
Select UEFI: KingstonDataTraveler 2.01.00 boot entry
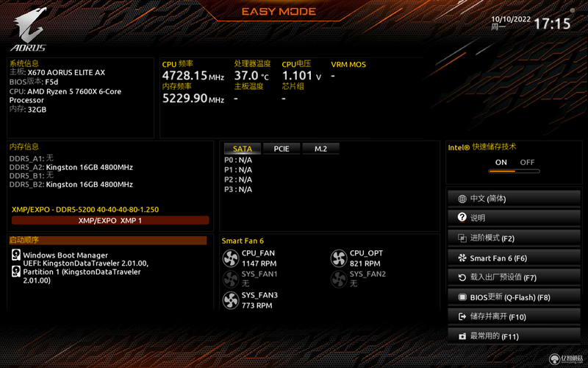click(85, 272)
